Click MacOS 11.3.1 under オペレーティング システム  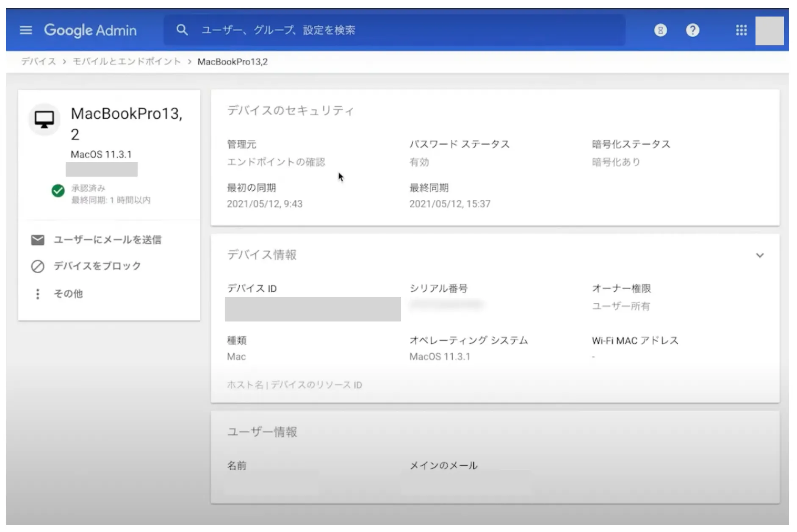(440, 357)
